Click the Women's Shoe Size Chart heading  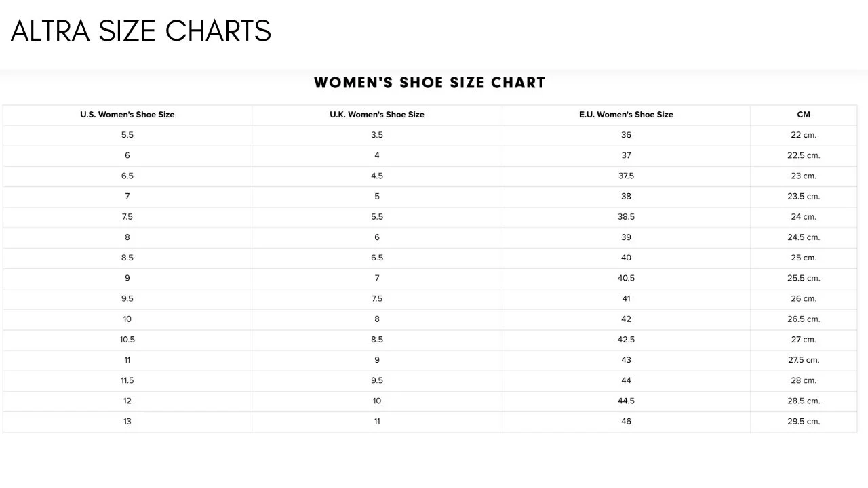click(x=429, y=83)
